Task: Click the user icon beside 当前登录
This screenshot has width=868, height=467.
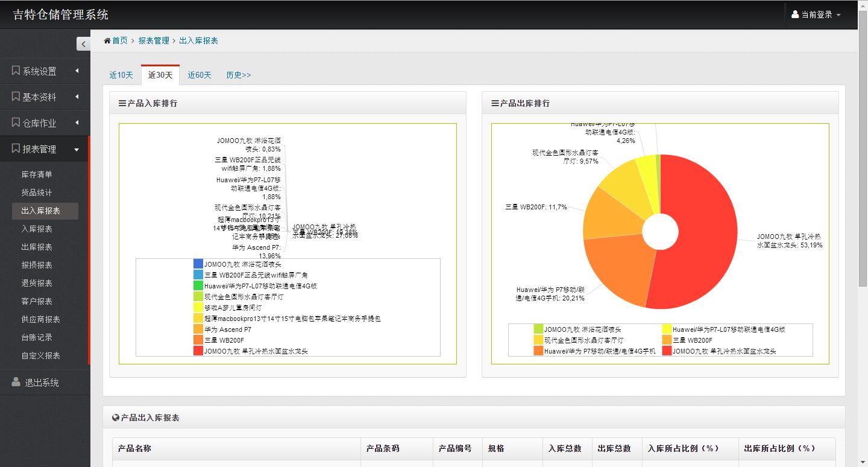Action: click(795, 14)
